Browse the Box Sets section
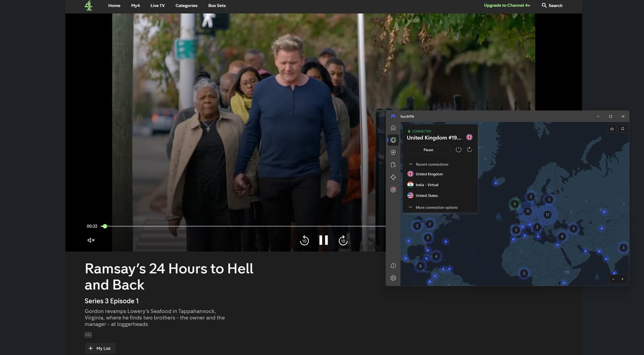Viewport: 644px width, 355px height. pos(217,6)
